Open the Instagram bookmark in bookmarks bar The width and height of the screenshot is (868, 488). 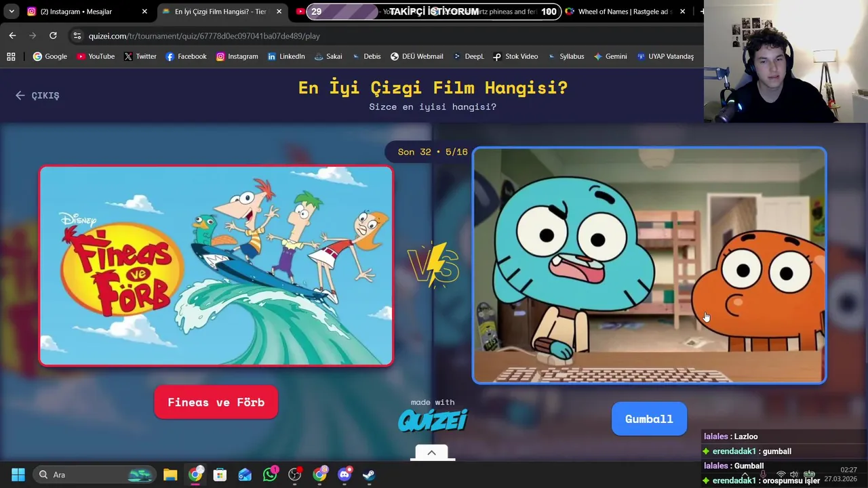coord(237,56)
